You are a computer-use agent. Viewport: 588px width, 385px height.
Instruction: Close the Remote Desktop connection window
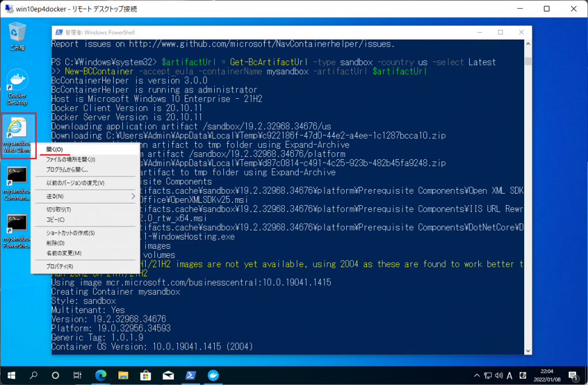tap(574, 9)
